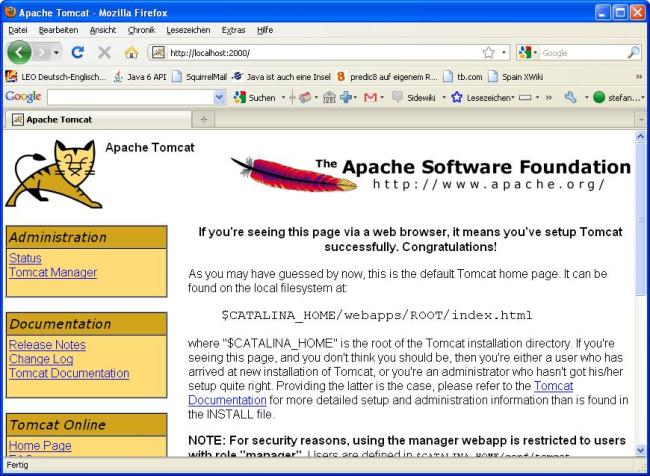Click the greyed Forward navigation arrow

[x=41, y=52]
